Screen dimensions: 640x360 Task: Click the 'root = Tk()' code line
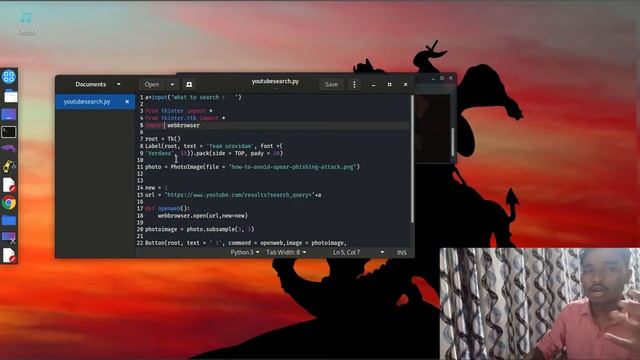point(163,139)
